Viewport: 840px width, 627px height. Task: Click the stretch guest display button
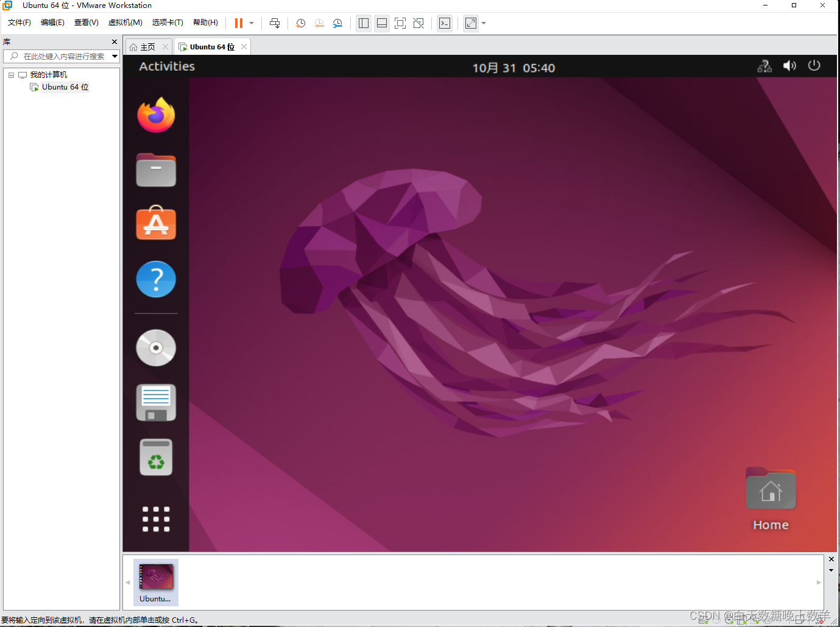[471, 23]
